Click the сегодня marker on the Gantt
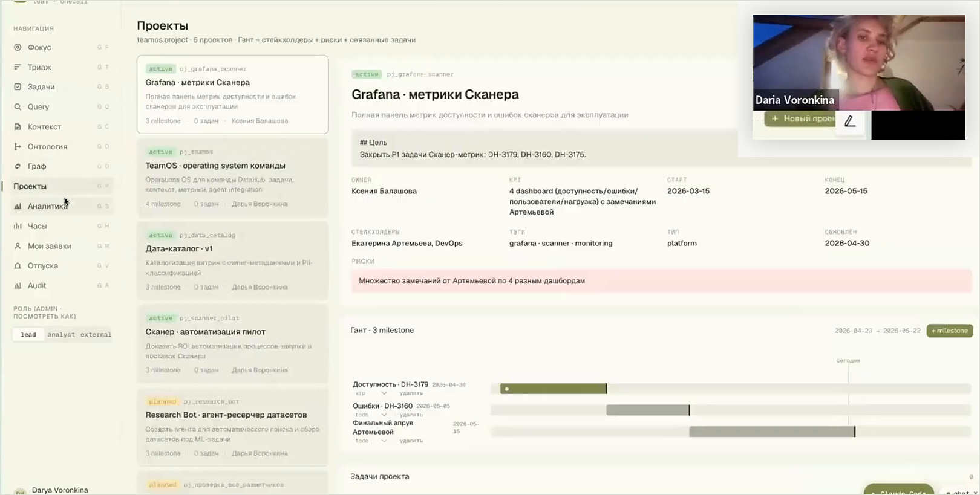Viewport: 980px width, 495px height. pos(848,361)
